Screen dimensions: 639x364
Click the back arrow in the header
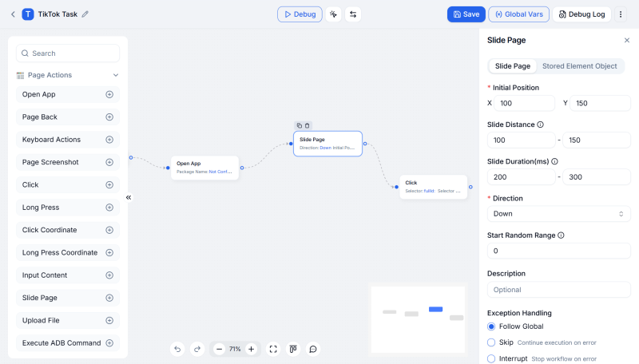point(13,14)
